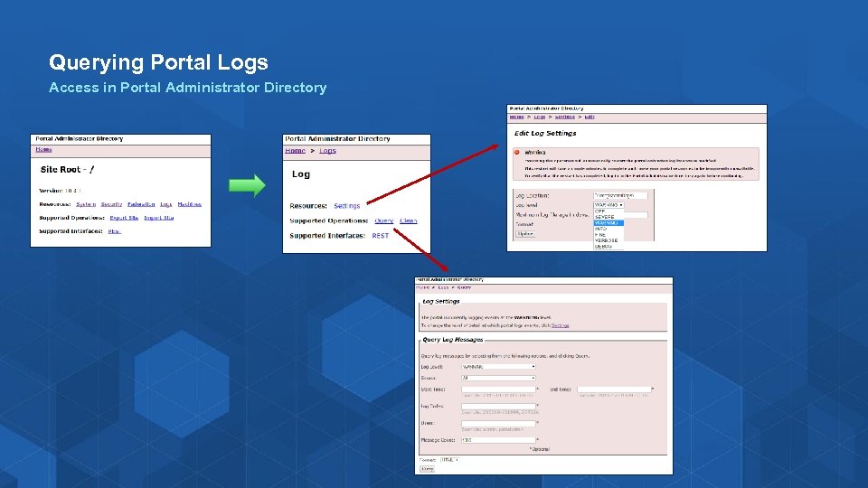Click Query breadcrumb in the Query panel

click(x=464, y=287)
